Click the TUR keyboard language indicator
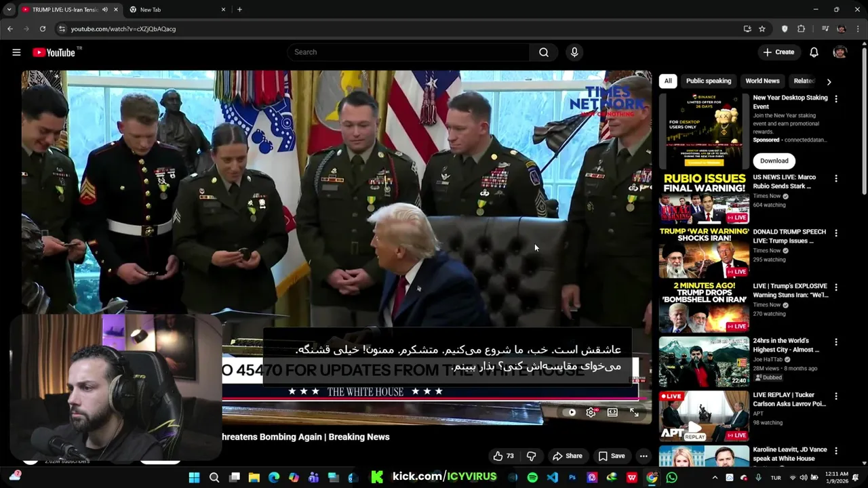 tap(776, 477)
